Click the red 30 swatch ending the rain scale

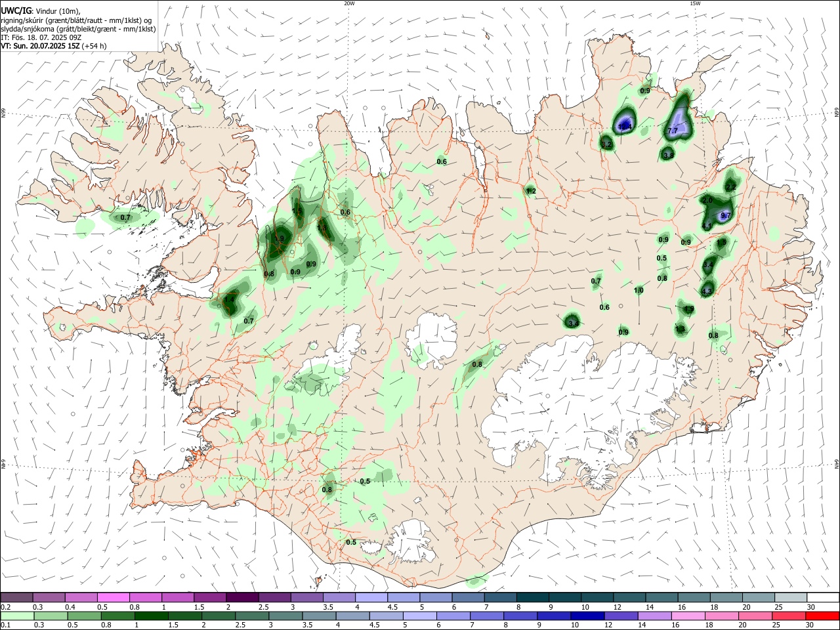click(822, 616)
